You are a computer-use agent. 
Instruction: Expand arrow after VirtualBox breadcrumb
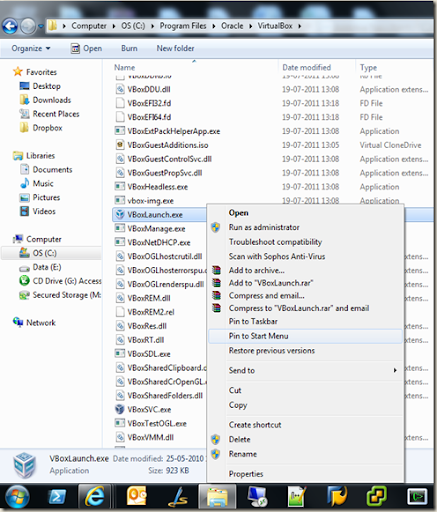pyautogui.click(x=299, y=26)
